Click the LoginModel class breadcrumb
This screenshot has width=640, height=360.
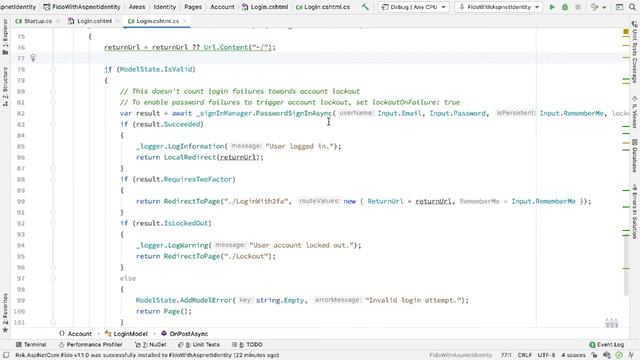tap(126, 333)
